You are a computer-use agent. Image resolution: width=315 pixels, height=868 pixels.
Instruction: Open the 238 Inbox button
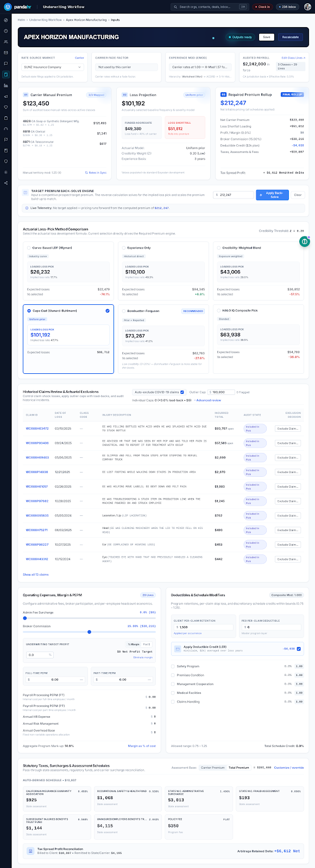[x=287, y=7]
